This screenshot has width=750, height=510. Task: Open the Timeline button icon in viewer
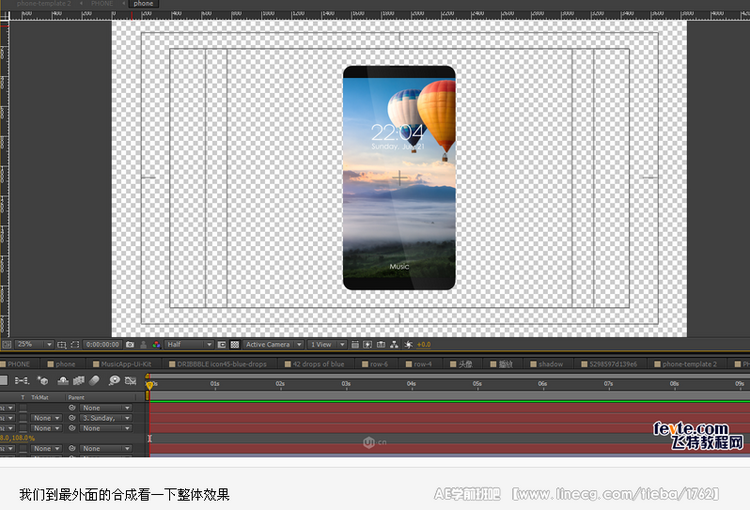pyautogui.click(x=381, y=344)
